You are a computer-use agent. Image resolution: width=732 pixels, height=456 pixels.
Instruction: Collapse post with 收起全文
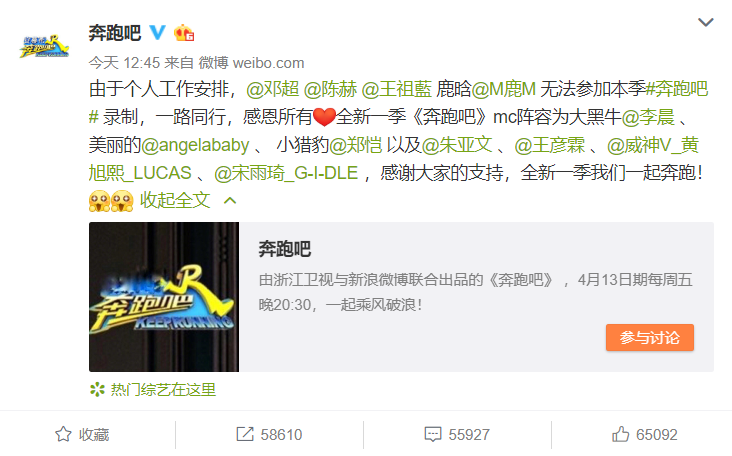tap(175, 200)
